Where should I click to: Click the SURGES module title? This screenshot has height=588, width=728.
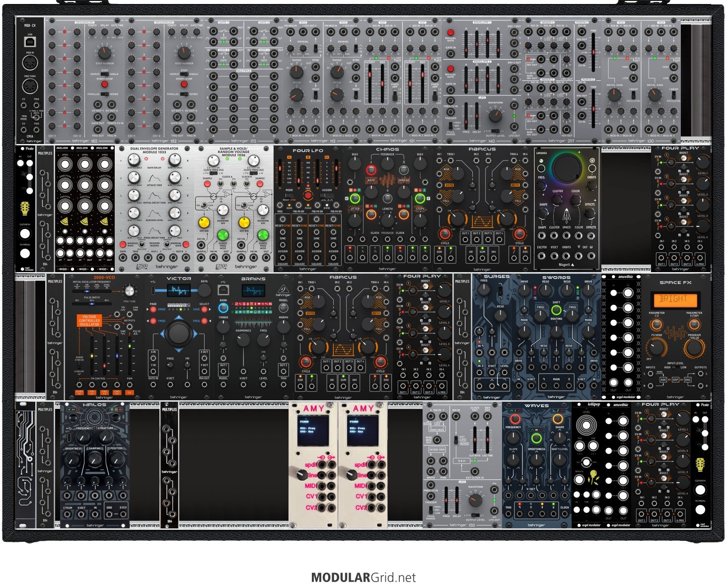coord(497,277)
